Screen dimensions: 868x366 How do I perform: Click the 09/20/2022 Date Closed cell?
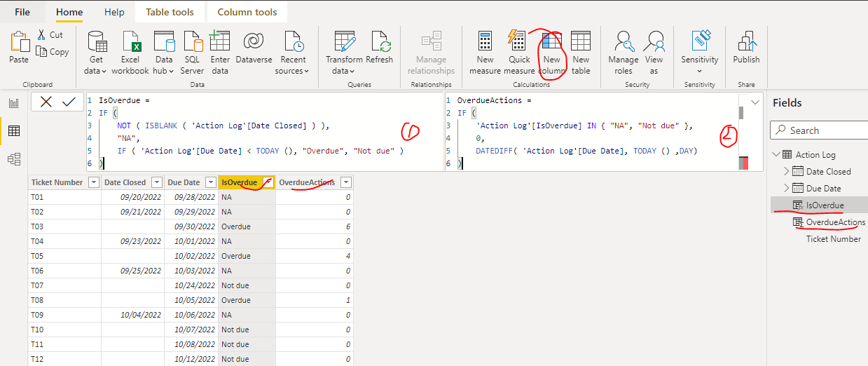[x=133, y=197]
